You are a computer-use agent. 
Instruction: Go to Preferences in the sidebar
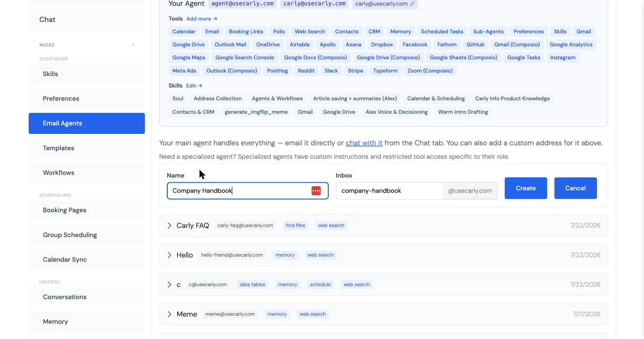(87, 99)
